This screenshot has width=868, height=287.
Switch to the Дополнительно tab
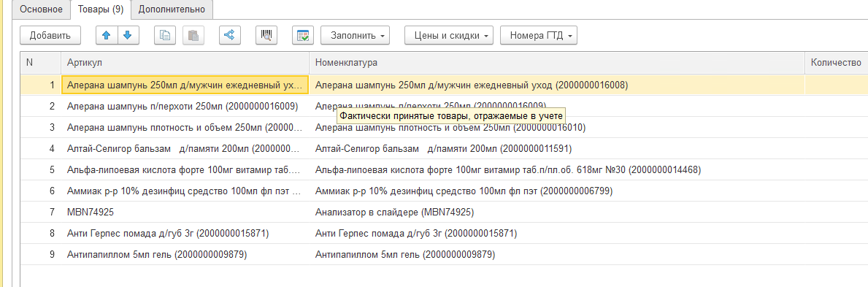(x=172, y=9)
